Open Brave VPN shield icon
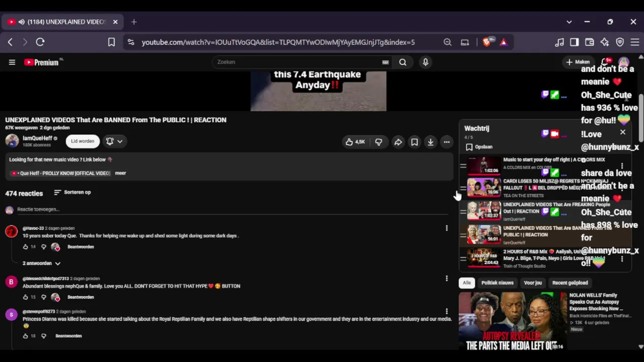 click(x=620, y=42)
